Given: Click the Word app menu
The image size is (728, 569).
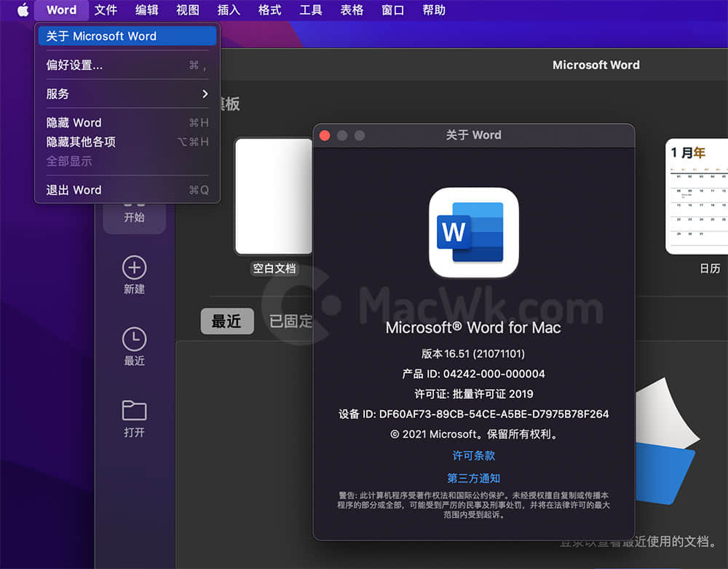Looking at the screenshot, I should point(61,9).
